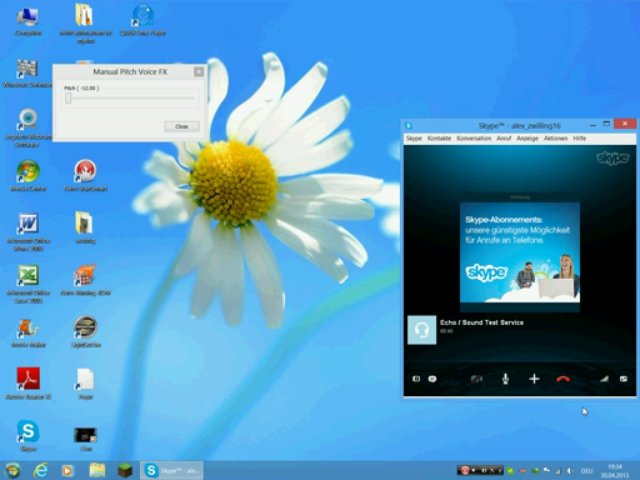
Task: Click the Skype-Abonnements advertisement banner
Action: [519, 252]
